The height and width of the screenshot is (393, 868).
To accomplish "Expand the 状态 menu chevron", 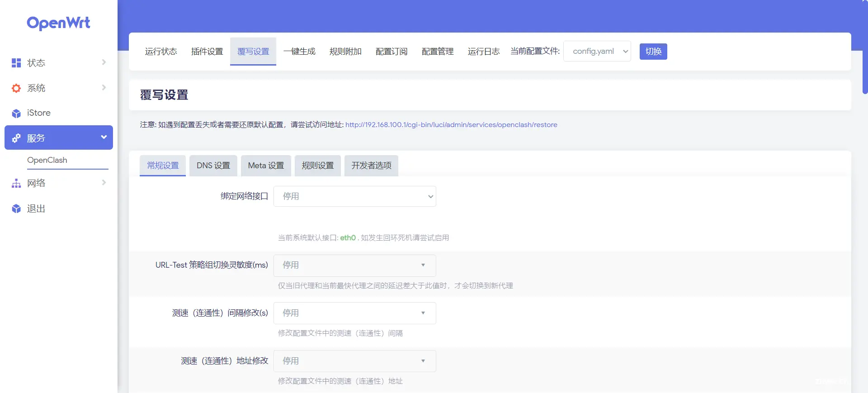I will coord(104,62).
